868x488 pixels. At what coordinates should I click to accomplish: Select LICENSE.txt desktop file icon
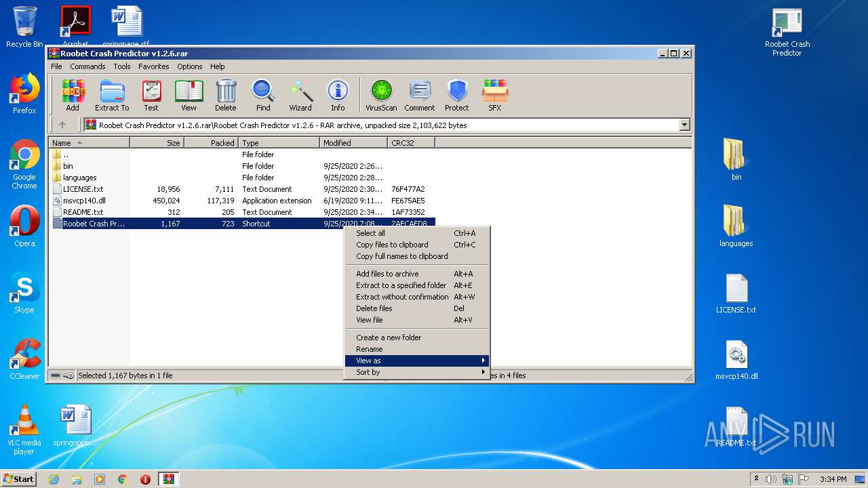(736, 293)
